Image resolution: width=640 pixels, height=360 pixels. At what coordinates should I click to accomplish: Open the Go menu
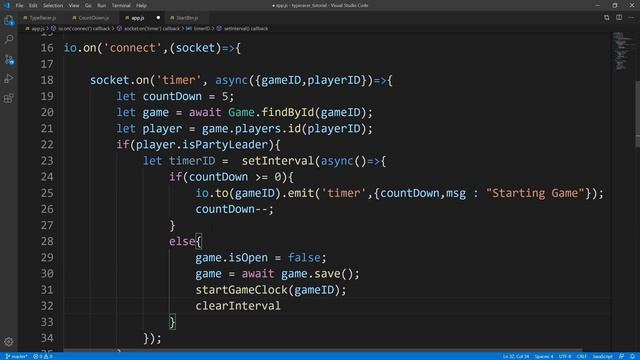click(88, 5)
